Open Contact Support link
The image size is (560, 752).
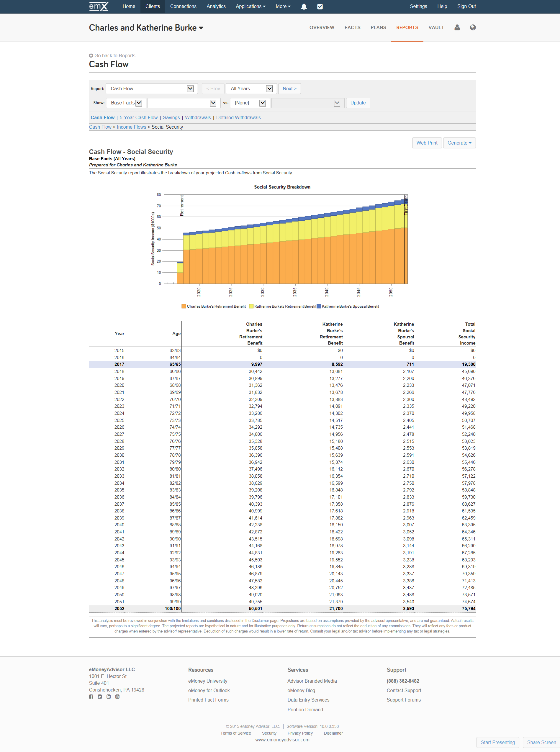pos(403,691)
